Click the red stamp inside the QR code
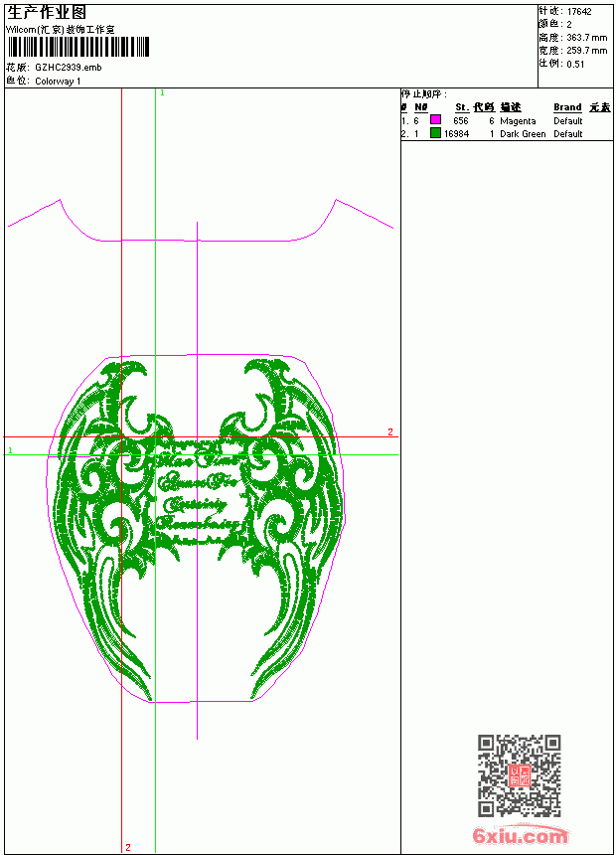The height and width of the screenshot is (855, 616). 519,775
